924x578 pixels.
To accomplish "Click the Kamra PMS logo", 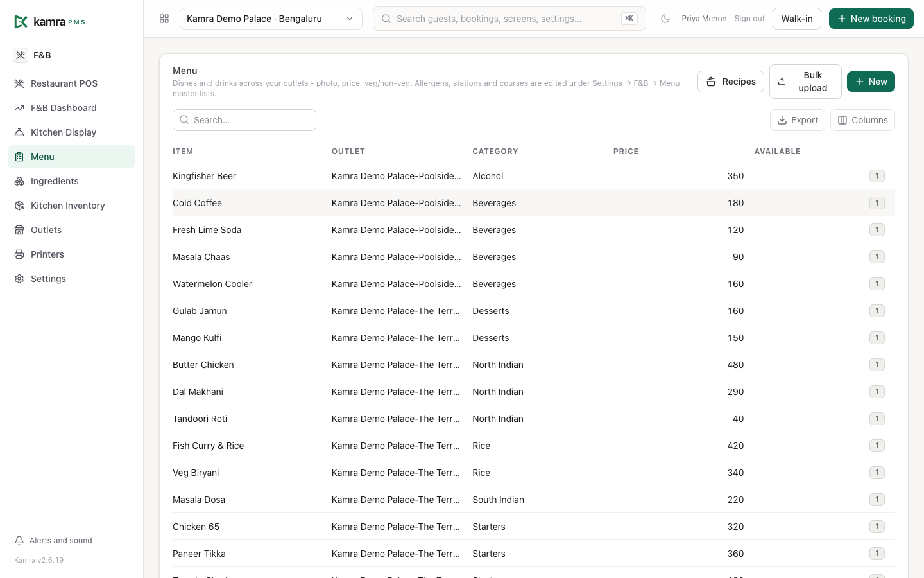I will click(49, 22).
